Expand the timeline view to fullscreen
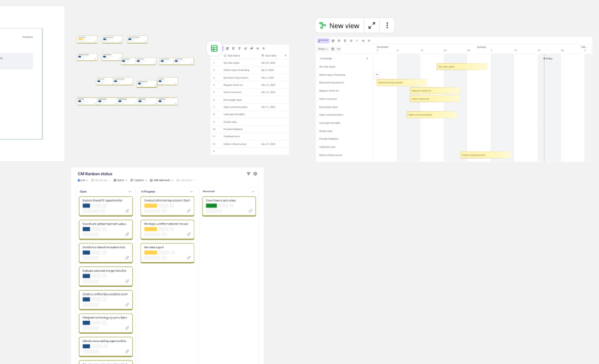The height and width of the screenshot is (364, 599). pyautogui.click(x=371, y=26)
